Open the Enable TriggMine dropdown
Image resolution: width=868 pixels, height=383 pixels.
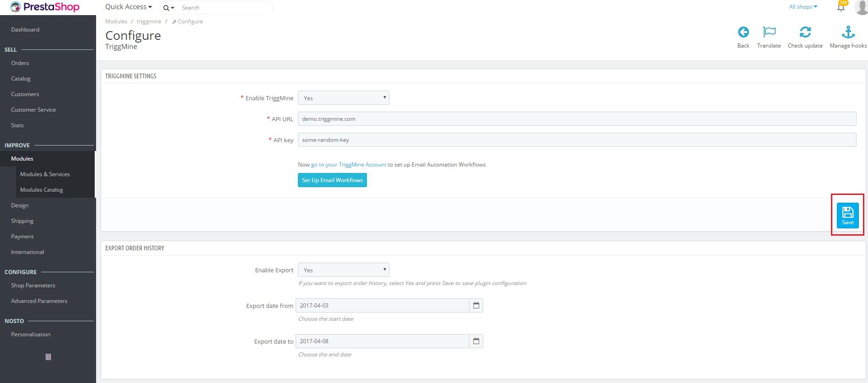click(344, 98)
